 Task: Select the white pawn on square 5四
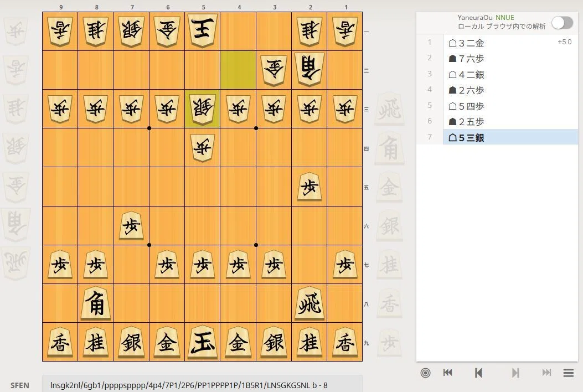tap(203, 148)
